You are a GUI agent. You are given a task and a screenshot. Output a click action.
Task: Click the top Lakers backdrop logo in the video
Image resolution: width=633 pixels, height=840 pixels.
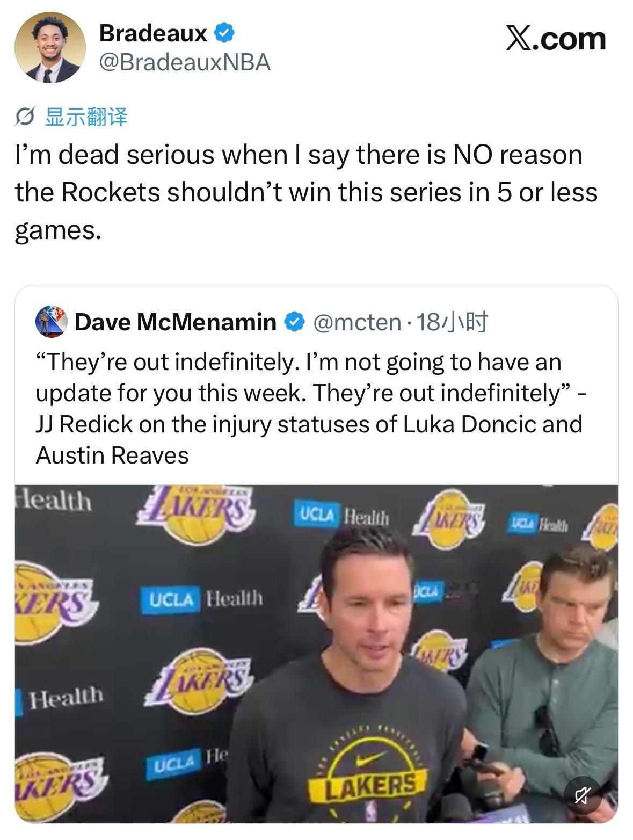coord(194,513)
